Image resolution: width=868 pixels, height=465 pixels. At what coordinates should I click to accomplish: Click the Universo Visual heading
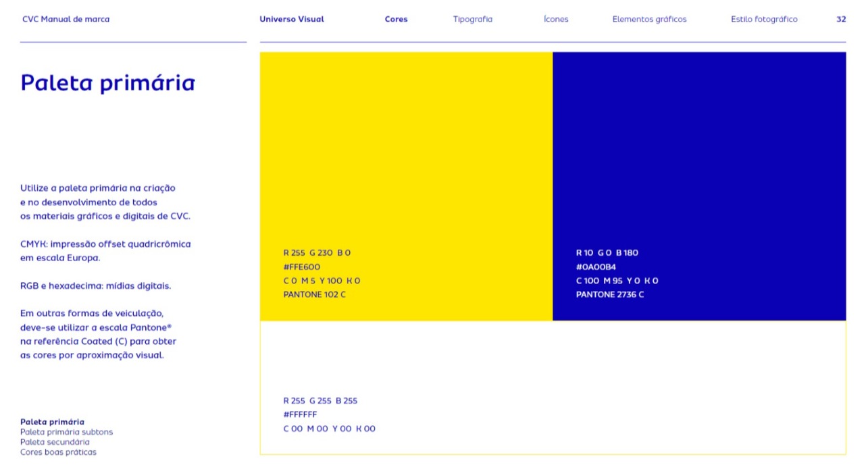point(291,20)
